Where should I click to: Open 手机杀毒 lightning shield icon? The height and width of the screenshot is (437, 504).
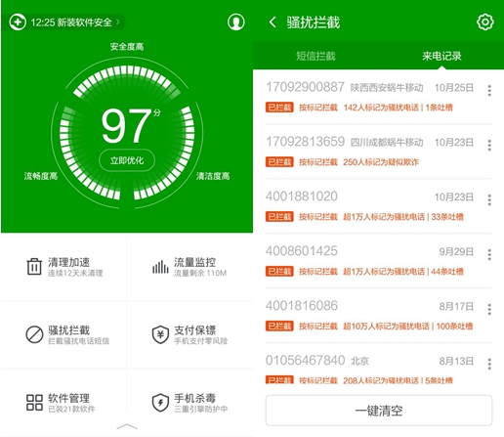click(x=160, y=403)
